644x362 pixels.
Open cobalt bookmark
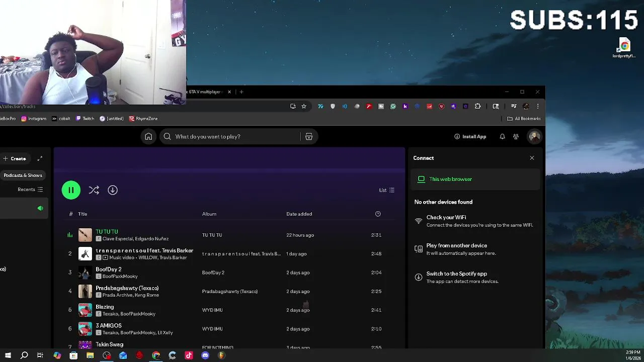point(61,119)
